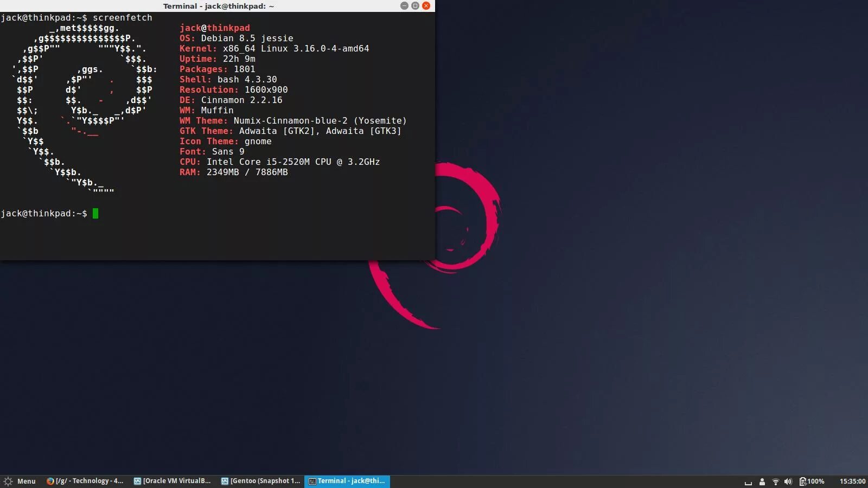Open the sound volume applet

coord(788,481)
